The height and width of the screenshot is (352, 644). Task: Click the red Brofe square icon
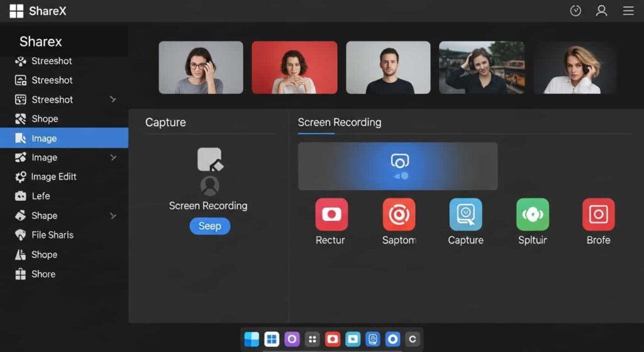coord(599,214)
